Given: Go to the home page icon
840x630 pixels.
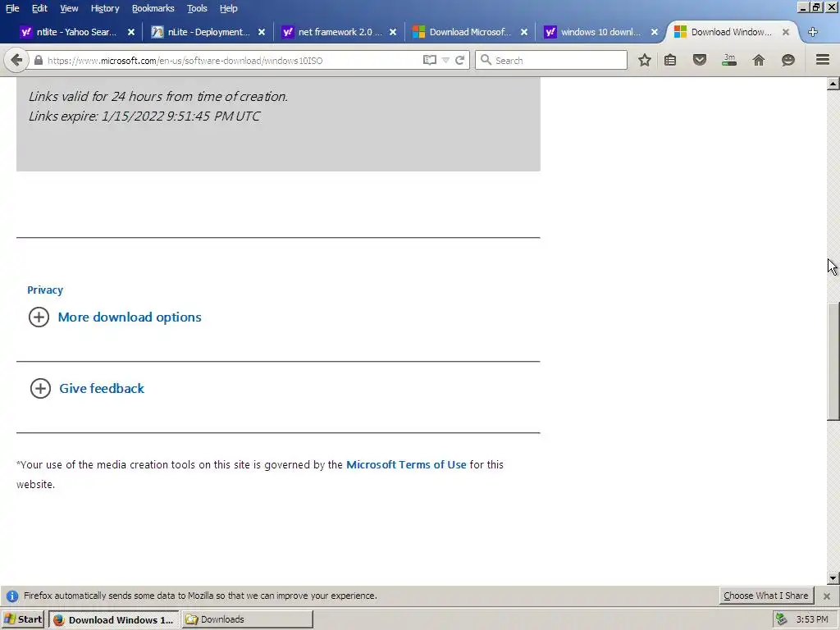Looking at the screenshot, I should [759, 60].
